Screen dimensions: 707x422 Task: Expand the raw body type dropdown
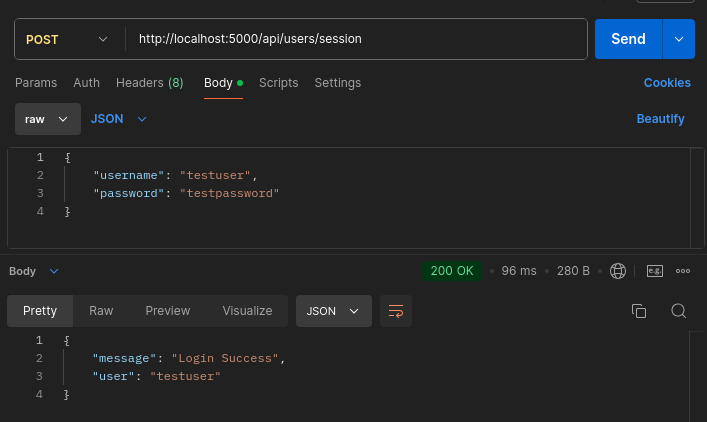pos(48,119)
